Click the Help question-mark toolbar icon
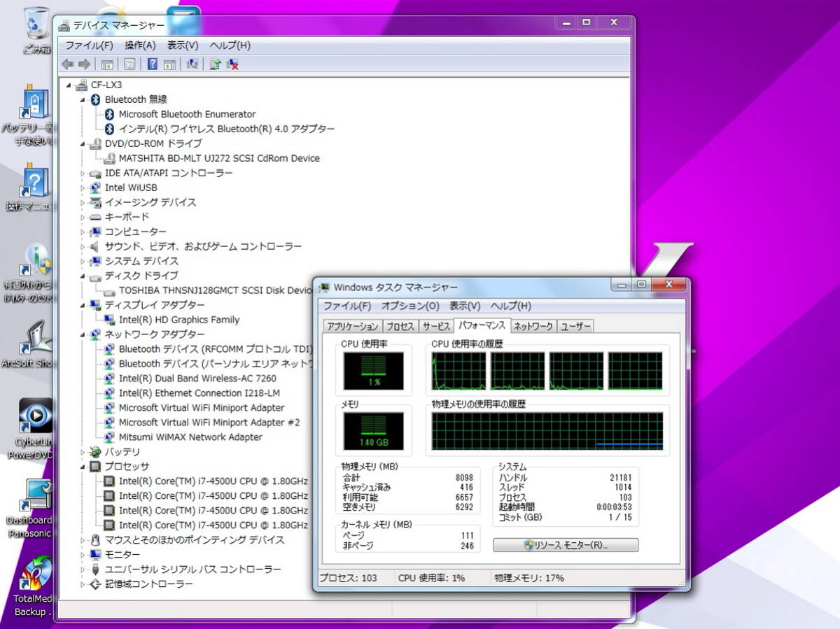Screen dimensions: 840x629 coord(152,64)
